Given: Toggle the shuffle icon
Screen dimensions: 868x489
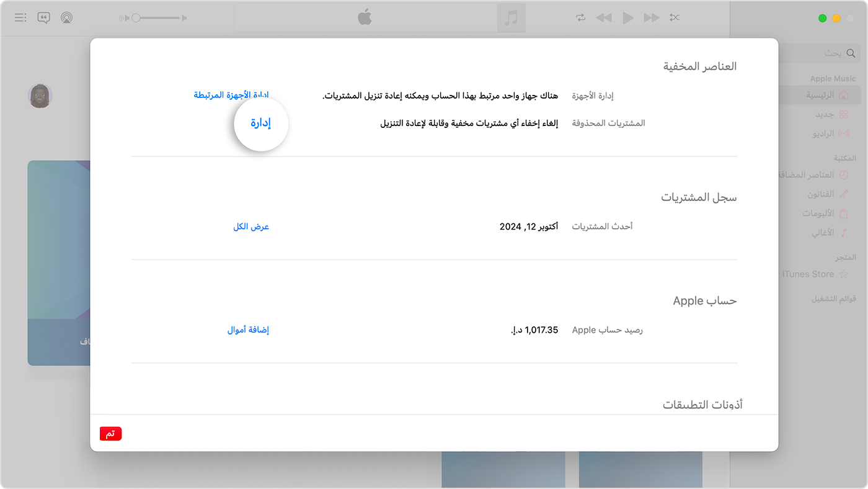Looking at the screenshot, I should click(x=675, y=18).
